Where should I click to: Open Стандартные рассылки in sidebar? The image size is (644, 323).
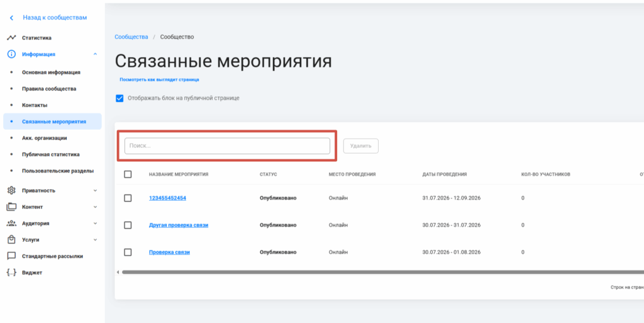(53, 256)
